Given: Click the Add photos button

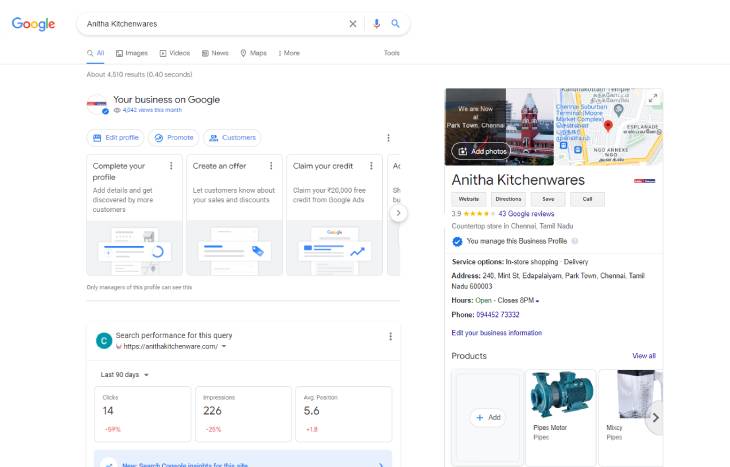Looking at the screenshot, I should (x=481, y=151).
